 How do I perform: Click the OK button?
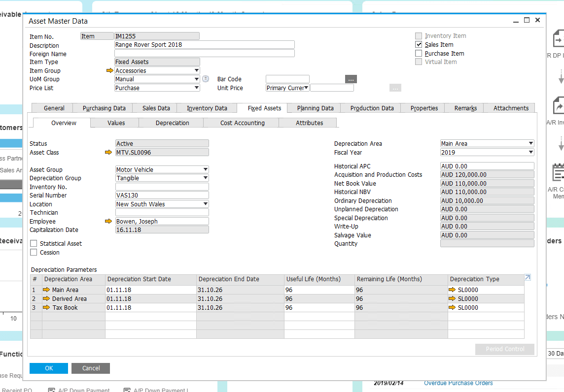pos(48,368)
